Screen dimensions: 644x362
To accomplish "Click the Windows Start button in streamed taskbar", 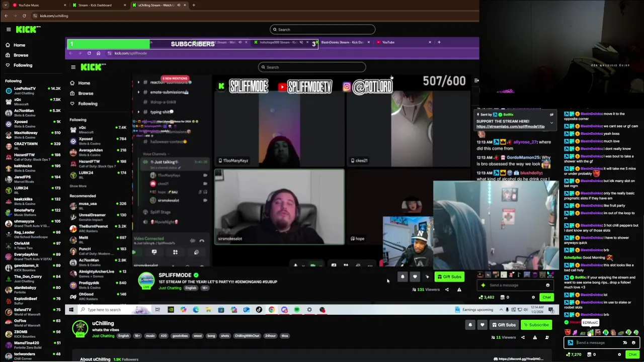I will (x=71, y=310).
